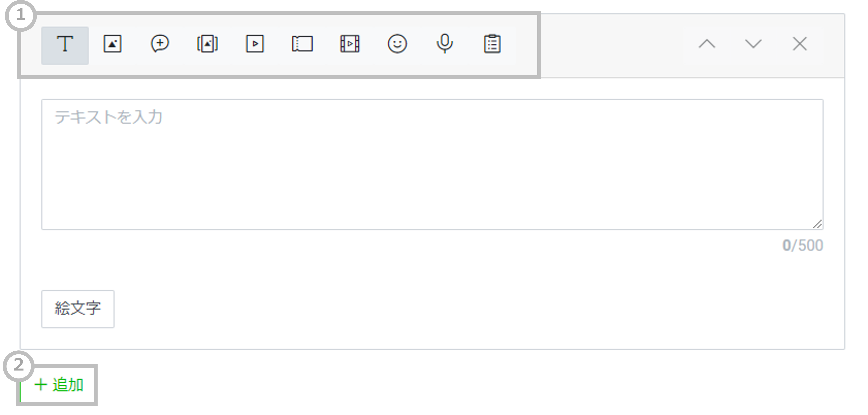Choose the coupon ticket icon
The image size is (868, 415).
pos(302,44)
